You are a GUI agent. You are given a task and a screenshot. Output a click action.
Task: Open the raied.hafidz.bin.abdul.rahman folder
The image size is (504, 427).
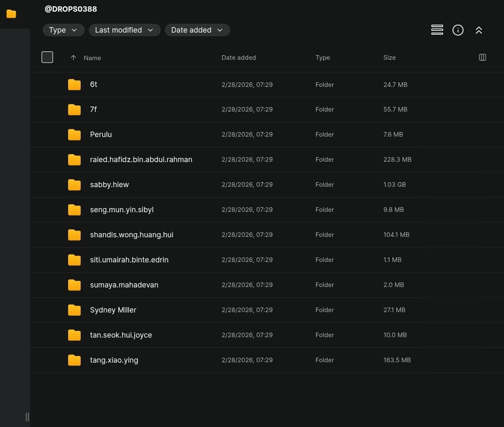pos(141,160)
